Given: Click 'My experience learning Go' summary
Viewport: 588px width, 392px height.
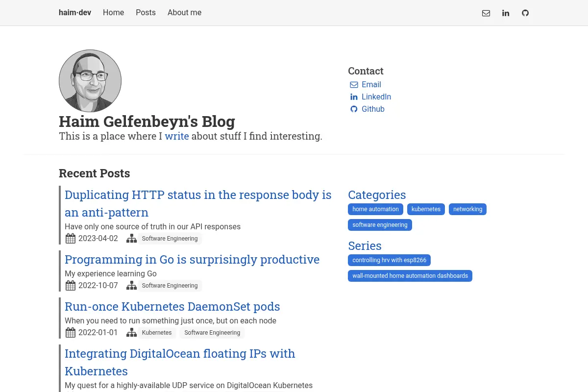Looking at the screenshot, I should click(x=111, y=274).
